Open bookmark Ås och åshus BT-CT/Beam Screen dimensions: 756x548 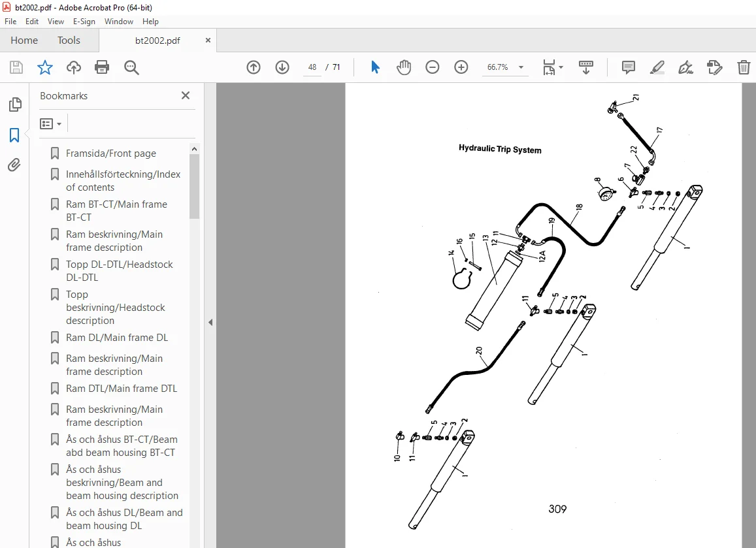click(122, 446)
